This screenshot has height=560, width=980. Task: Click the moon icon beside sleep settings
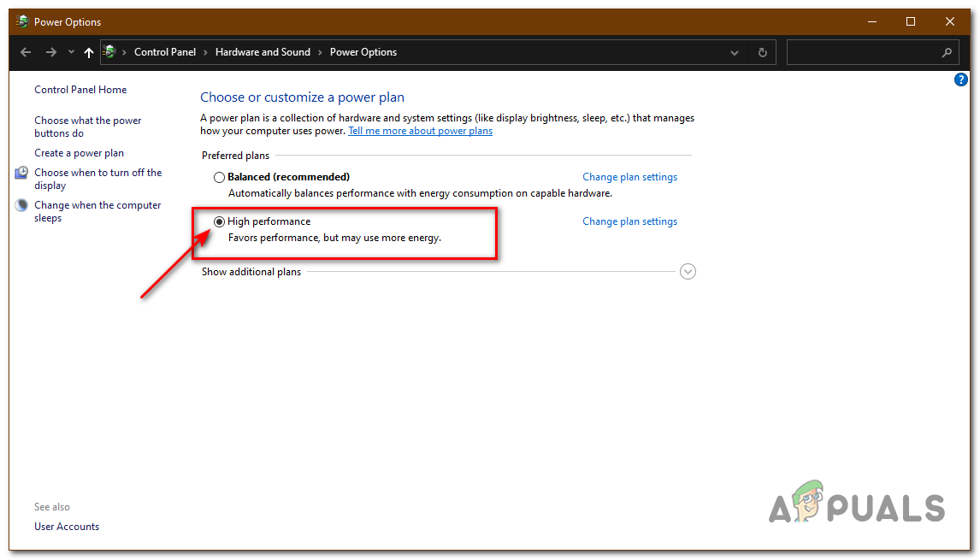21,206
